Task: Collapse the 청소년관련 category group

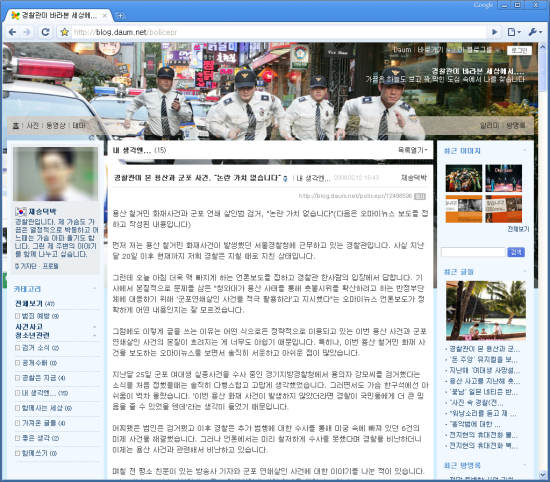Action: pyautogui.click(x=94, y=336)
